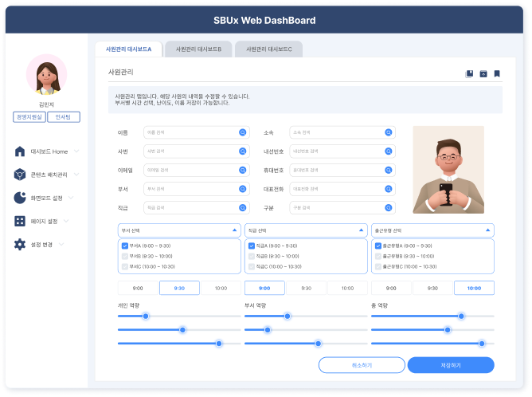Viewport: 532px width, 397px height.
Task: Click the 콘텐츠 배치관리 cube icon
Action: 20,175
